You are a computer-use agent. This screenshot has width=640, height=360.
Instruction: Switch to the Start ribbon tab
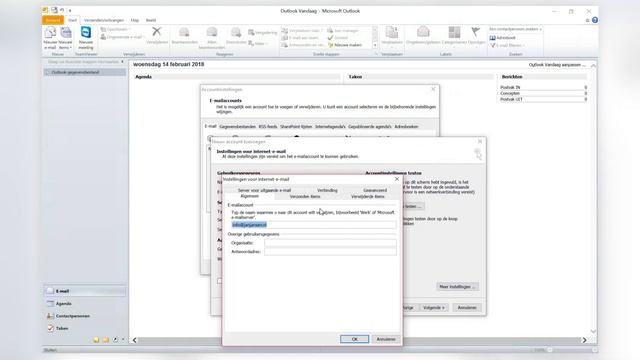point(73,20)
